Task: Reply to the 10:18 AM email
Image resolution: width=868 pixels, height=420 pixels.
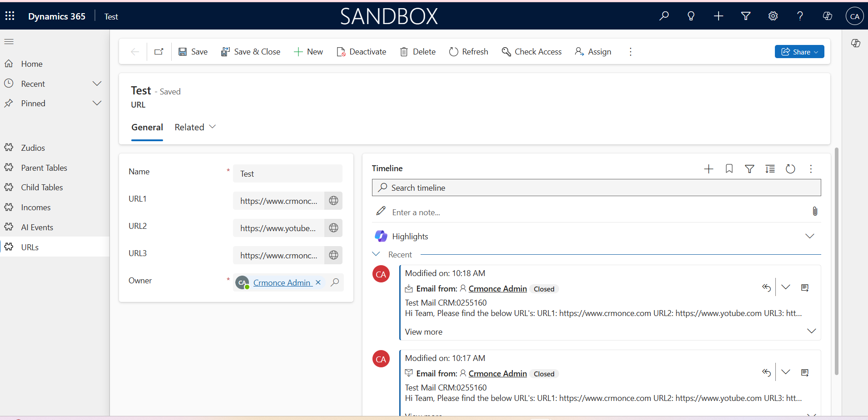Action: (766, 287)
